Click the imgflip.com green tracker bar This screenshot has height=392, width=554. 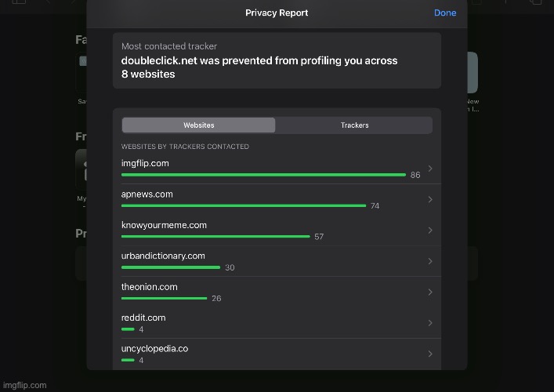tap(263, 175)
